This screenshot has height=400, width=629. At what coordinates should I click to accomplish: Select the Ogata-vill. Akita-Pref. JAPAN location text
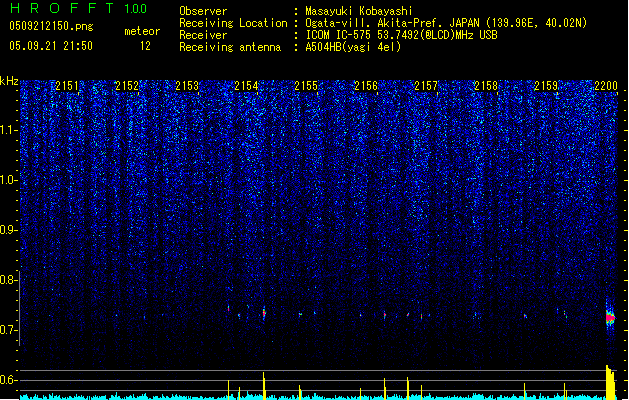click(446, 23)
